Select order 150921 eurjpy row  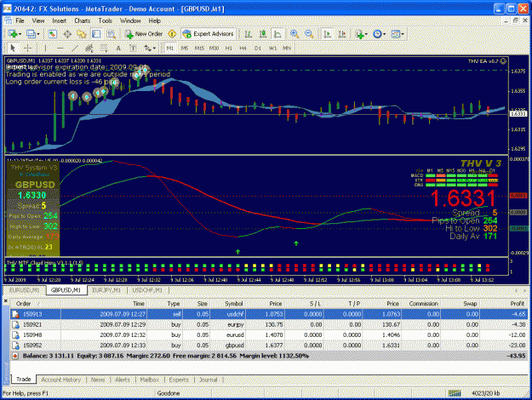pyautogui.click(x=269, y=325)
